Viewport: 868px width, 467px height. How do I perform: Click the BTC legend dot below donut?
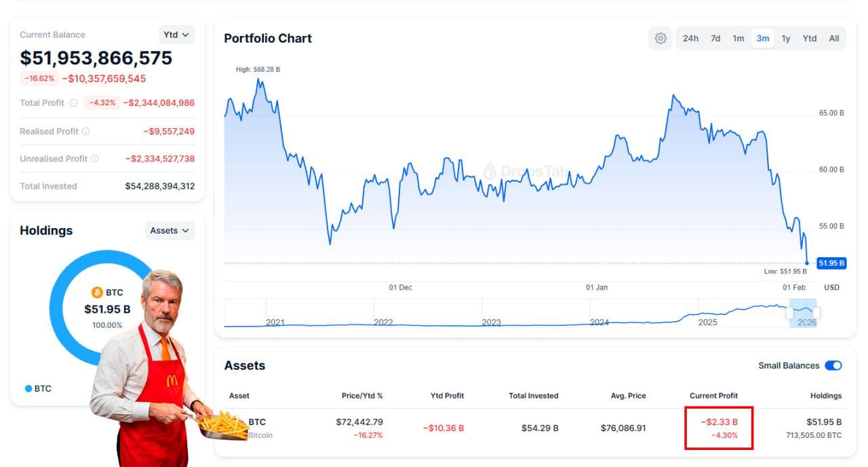(28, 389)
